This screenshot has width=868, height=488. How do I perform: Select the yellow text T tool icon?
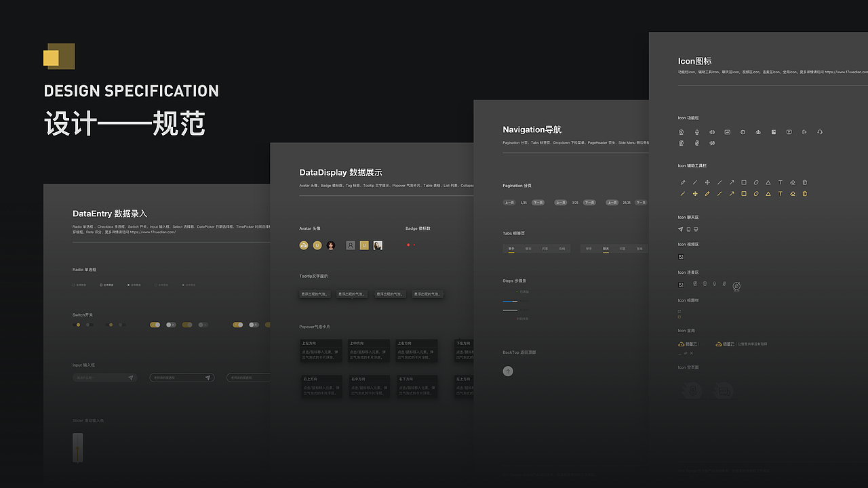[x=781, y=194]
